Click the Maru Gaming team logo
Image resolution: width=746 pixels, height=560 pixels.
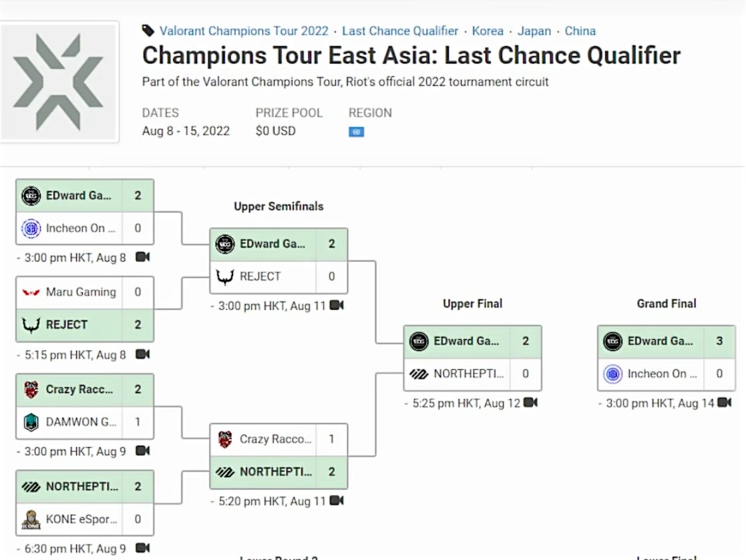pyautogui.click(x=31, y=292)
